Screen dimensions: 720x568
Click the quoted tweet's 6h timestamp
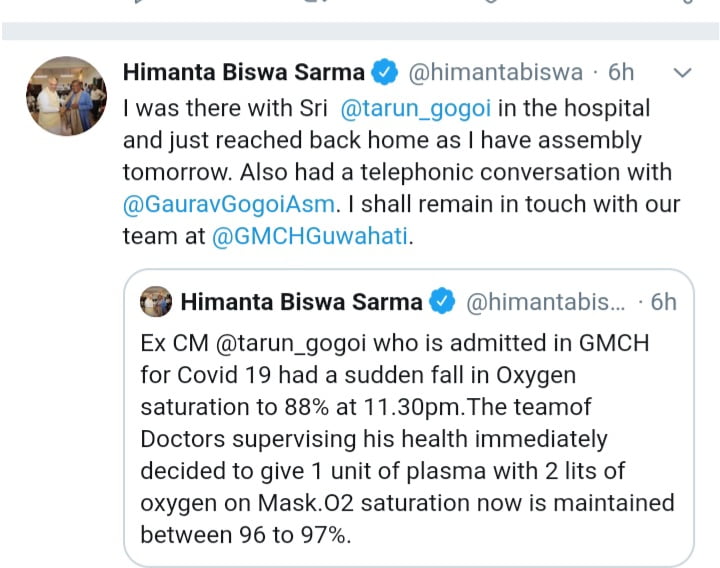663,301
